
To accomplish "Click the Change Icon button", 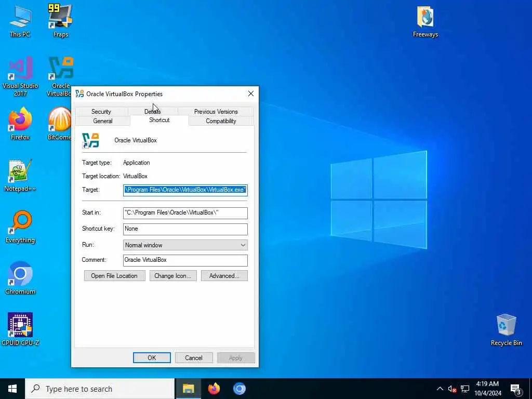I will coord(172,276).
